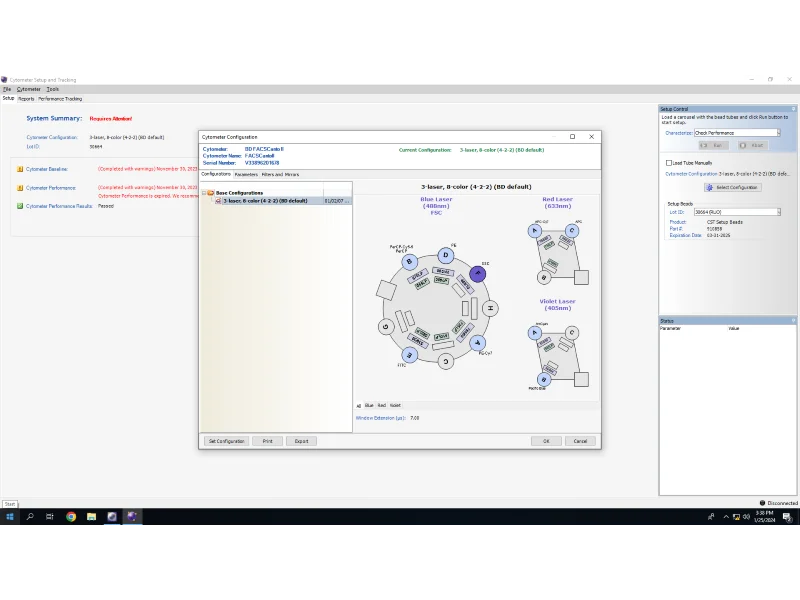Click detector G on the Blue Laser octagon

[386, 327]
